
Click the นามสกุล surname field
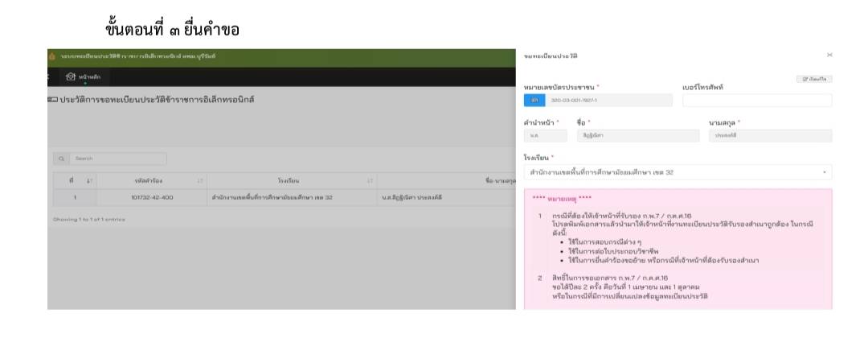[771, 135]
